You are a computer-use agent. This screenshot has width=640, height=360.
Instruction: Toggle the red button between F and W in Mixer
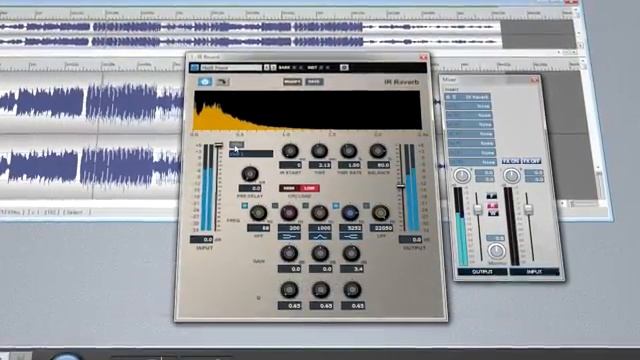[x=492, y=205]
